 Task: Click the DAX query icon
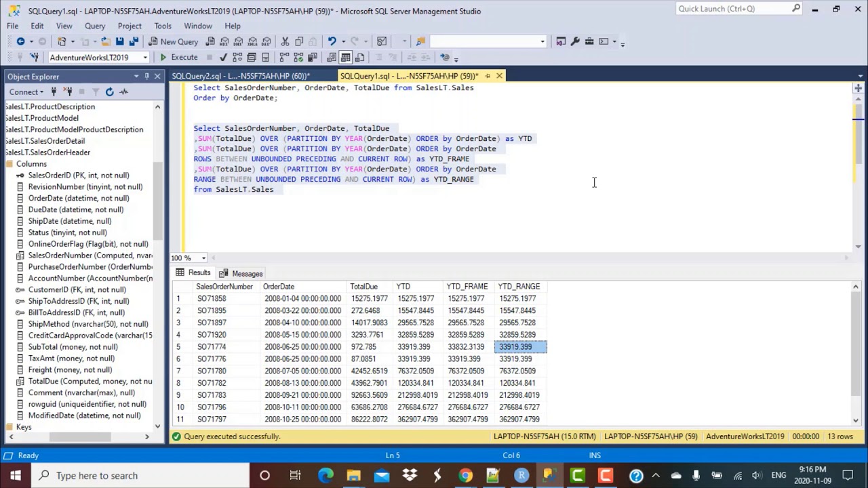pos(267,41)
